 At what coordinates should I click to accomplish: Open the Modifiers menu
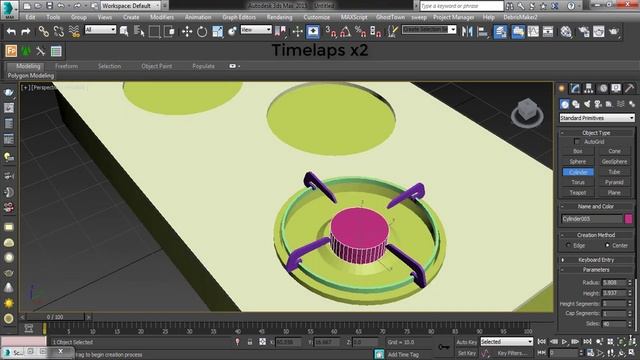click(162, 17)
